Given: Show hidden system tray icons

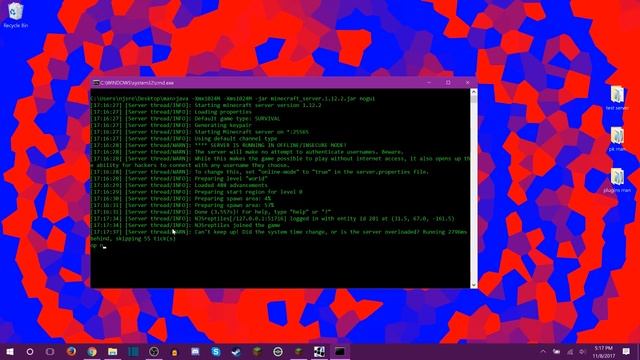Looking at the screenshot, I should 543,351.
